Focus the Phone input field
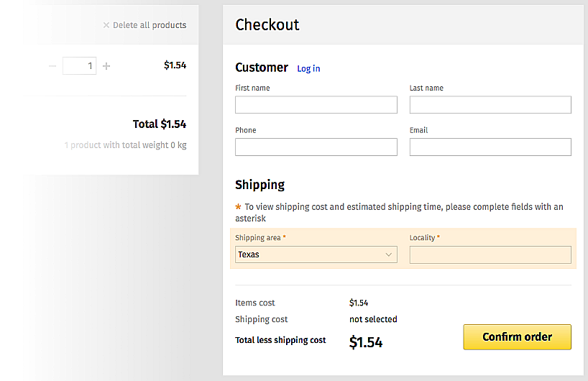Image resolution: width=588 pixels, height=381 pixels. click(316, 147)
